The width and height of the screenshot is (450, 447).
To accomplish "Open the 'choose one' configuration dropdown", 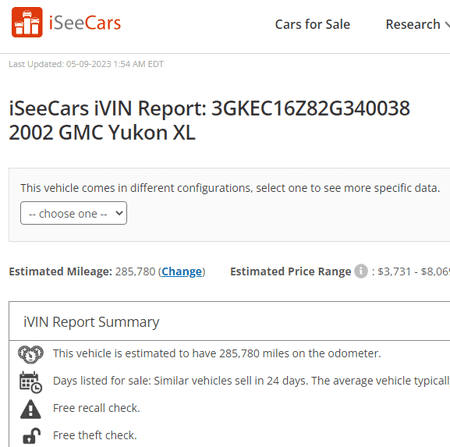I will tap(74, 213).
